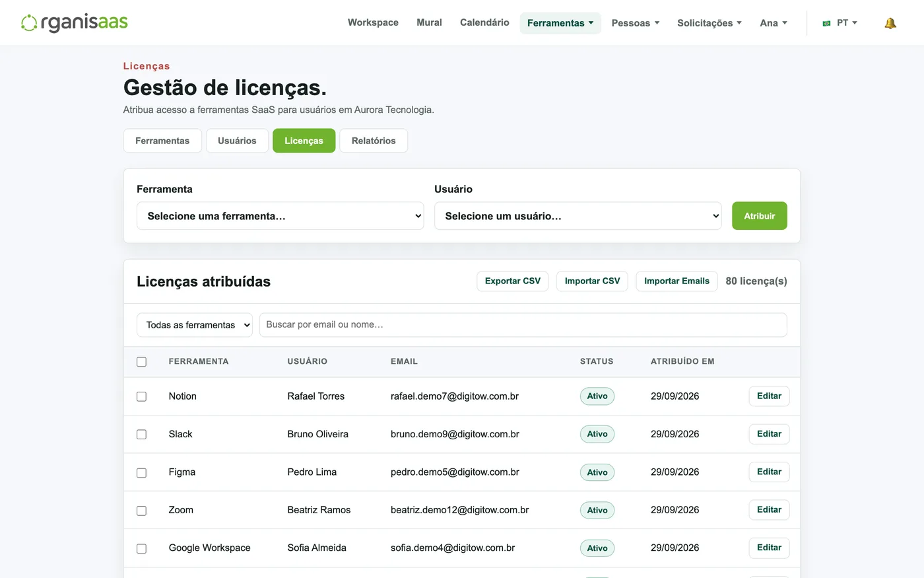924x578 pixels.
Task: Open the 'Selecione um usuário' dropdown
Action: 578,216
